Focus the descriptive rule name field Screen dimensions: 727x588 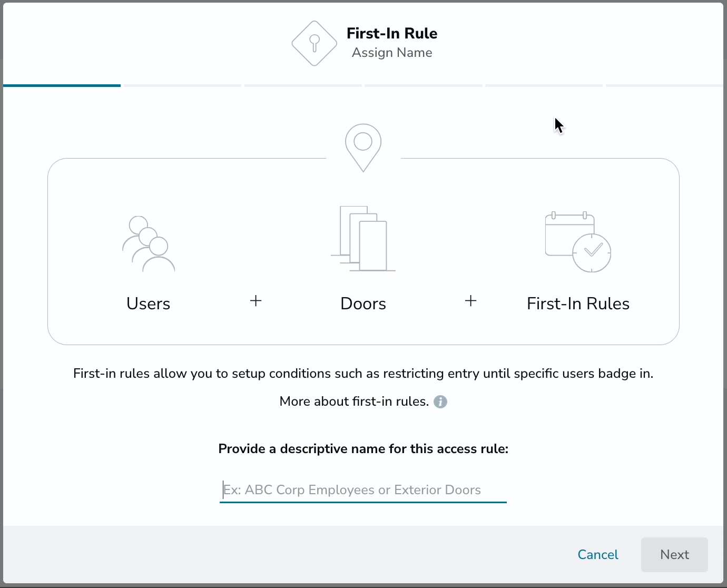pyautogui.click(x=363, y=490)
